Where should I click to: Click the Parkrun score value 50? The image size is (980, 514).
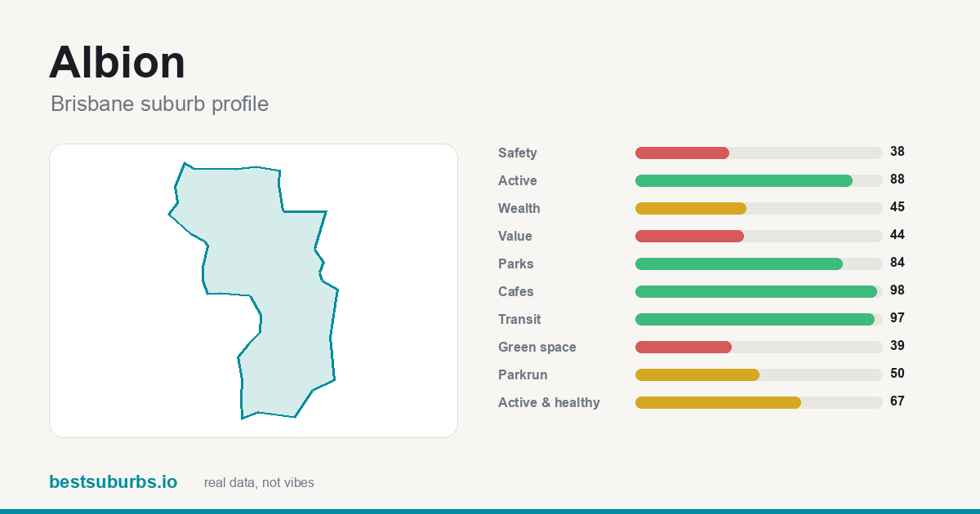(x=898, y=374)
